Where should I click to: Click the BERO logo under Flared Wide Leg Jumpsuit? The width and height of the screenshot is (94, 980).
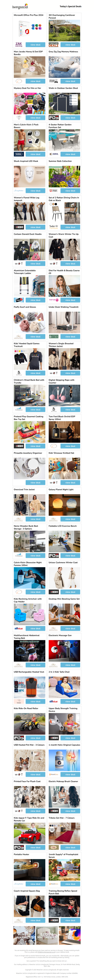tap(19, 227)
